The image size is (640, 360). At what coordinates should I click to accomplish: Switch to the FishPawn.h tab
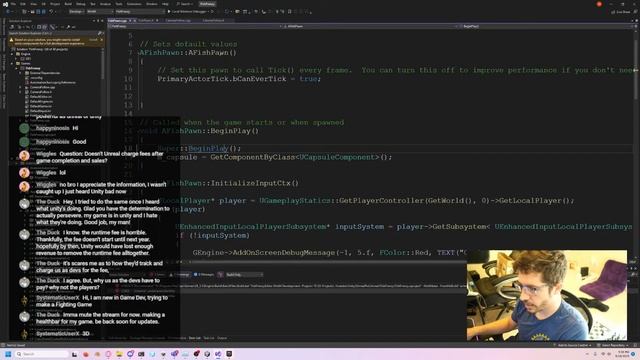146,20
